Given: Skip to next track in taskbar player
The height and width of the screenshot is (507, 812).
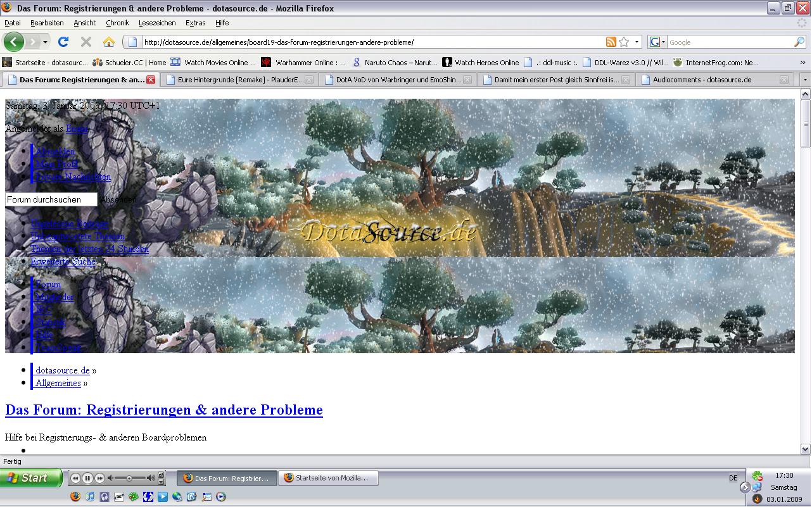Looking at the screenshot, I should [99, 478].
